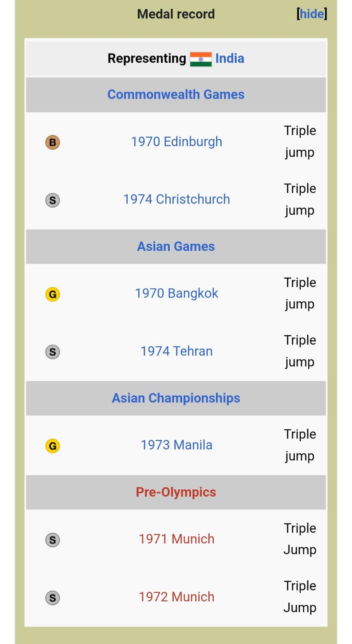Click silver medal icon beside 1972 Munich

52,598
